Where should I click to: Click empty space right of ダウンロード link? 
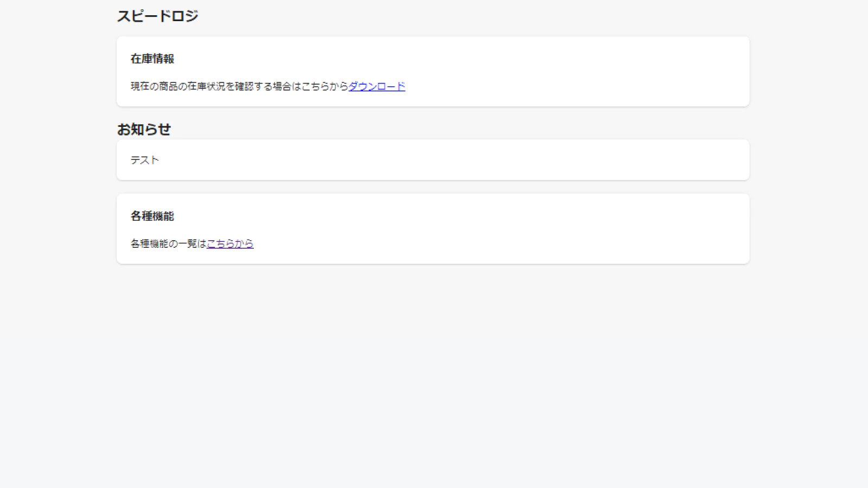pos(542,86)
